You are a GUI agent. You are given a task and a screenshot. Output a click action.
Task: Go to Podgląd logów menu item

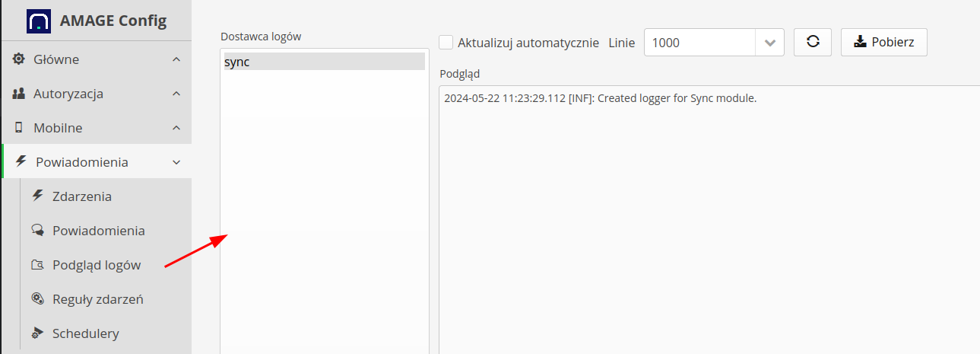coord(97,265)
